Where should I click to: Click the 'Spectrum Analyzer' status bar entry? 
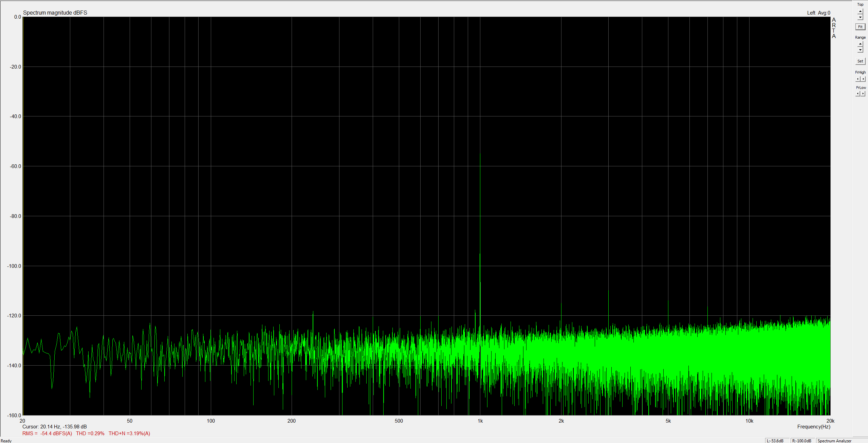tap(834, 441)
